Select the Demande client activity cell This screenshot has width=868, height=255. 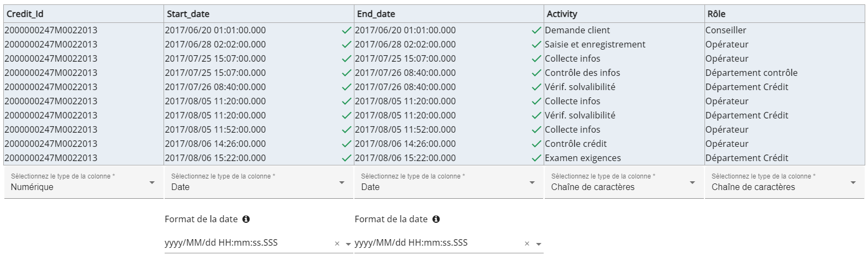pos(578,31)
